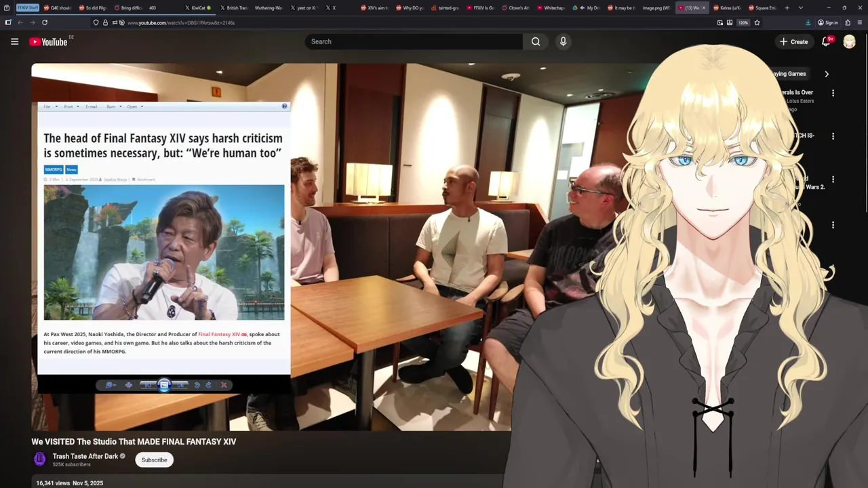Expand the list all tabs chevron
The width and height of the screenshot is (868, 488).
click(800, 7)
